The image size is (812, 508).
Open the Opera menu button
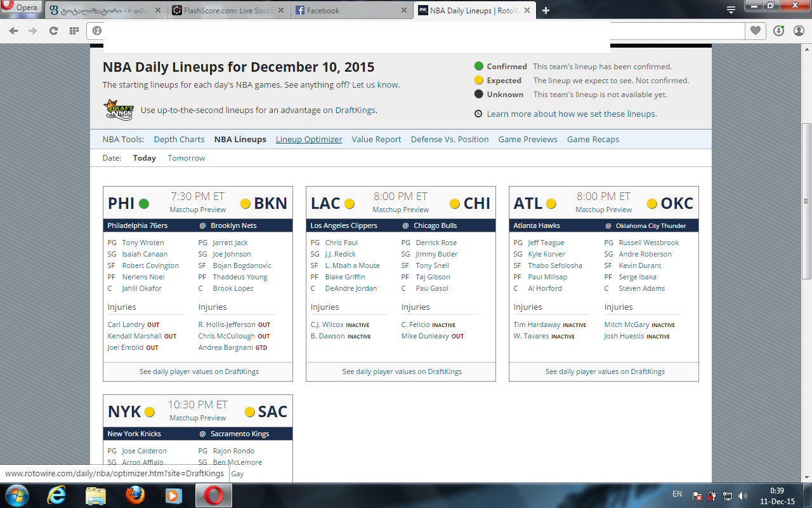21,8
